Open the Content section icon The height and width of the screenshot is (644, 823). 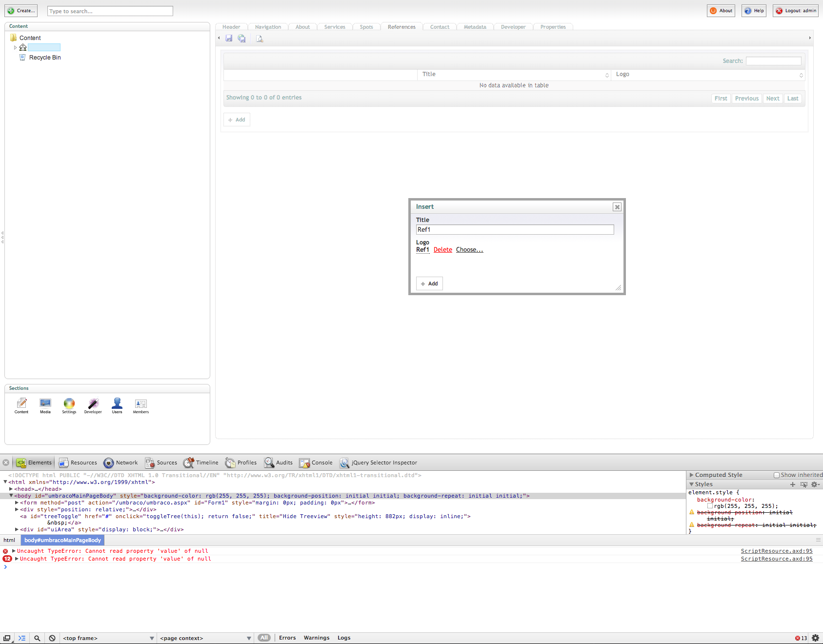coord(21,405)
